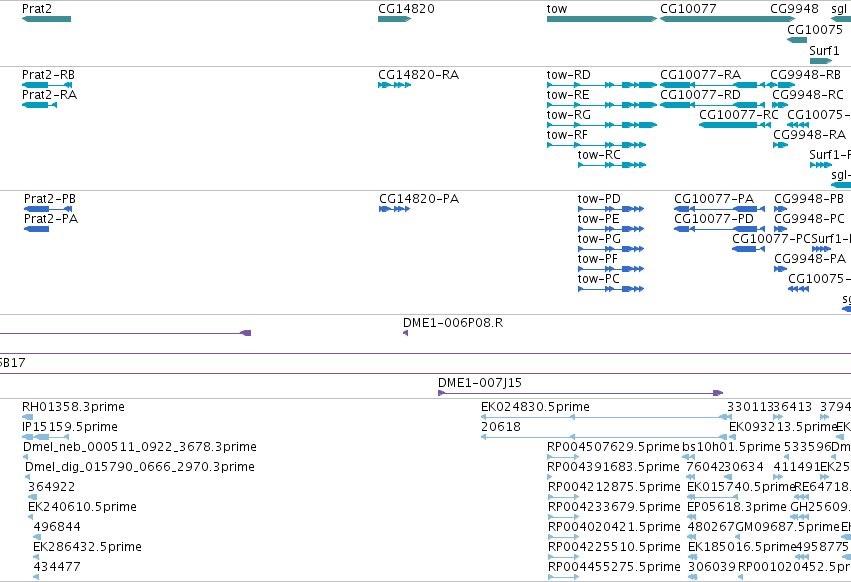851x582 pixels.
Task: Select protein CG10077-PC
Action: coord(748,249)
